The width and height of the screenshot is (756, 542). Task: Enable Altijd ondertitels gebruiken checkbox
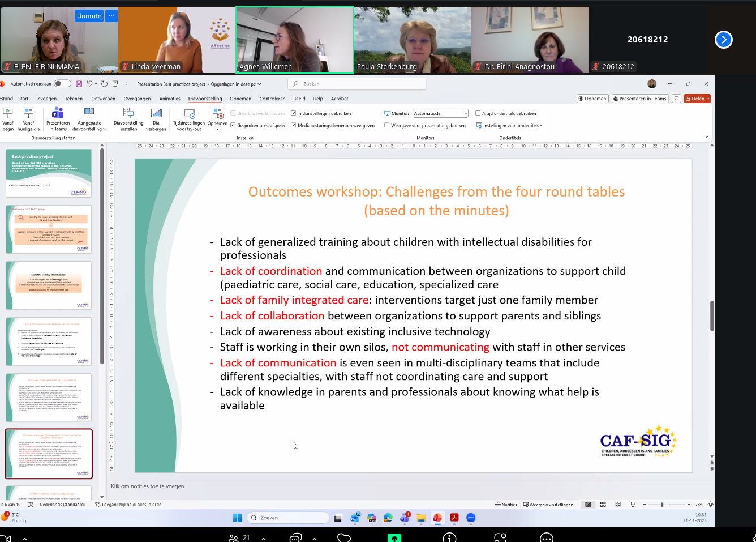[478, 113]
